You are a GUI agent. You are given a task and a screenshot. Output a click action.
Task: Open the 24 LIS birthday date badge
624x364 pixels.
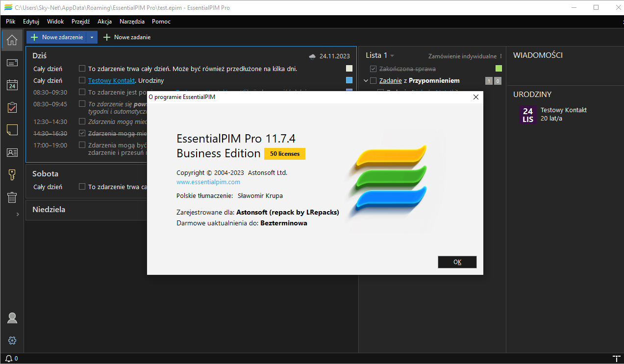527,115
